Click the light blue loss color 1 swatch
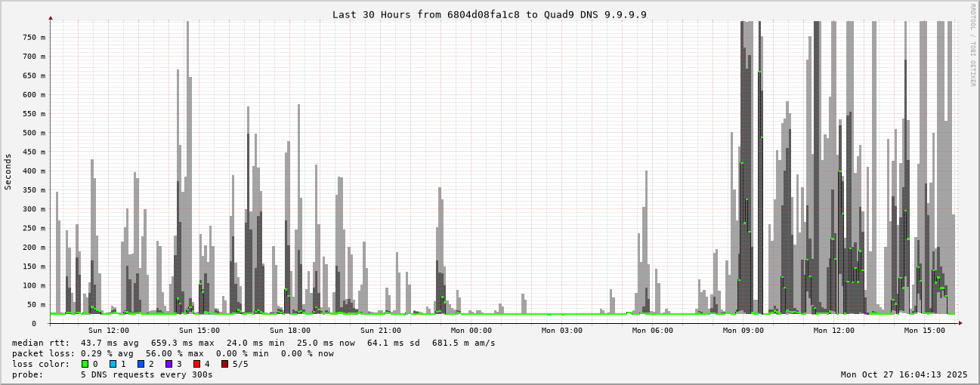 point(113,364)
